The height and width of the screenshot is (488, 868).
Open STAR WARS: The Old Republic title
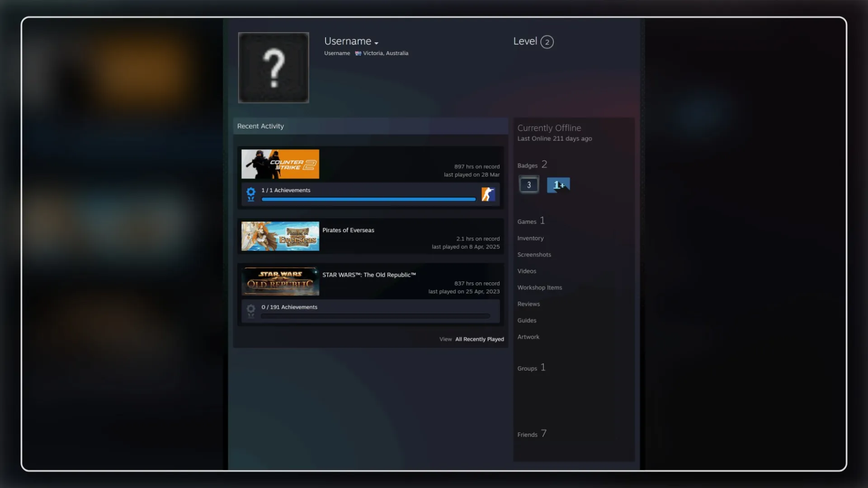click(x=369, y=275)
